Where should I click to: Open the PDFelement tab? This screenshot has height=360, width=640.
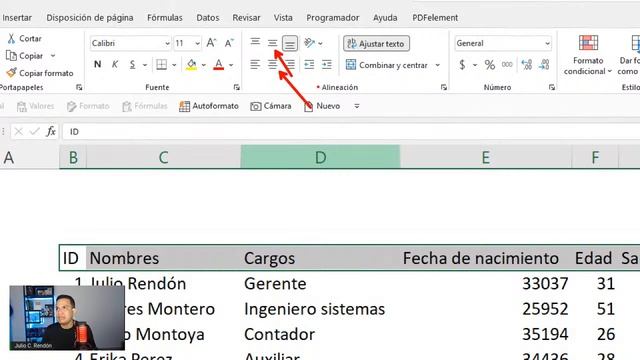435,18
